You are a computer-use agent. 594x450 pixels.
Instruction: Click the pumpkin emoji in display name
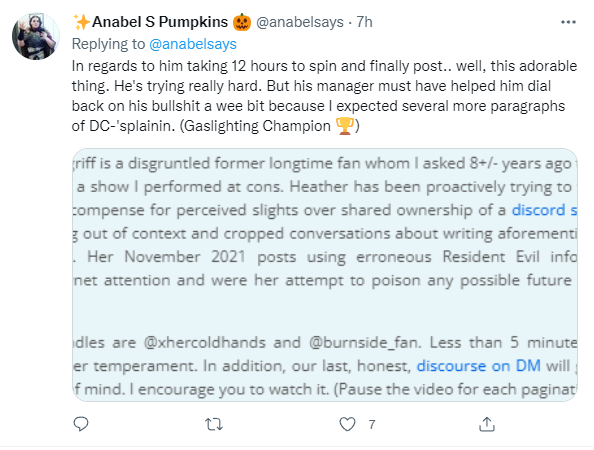click(242, 22)
